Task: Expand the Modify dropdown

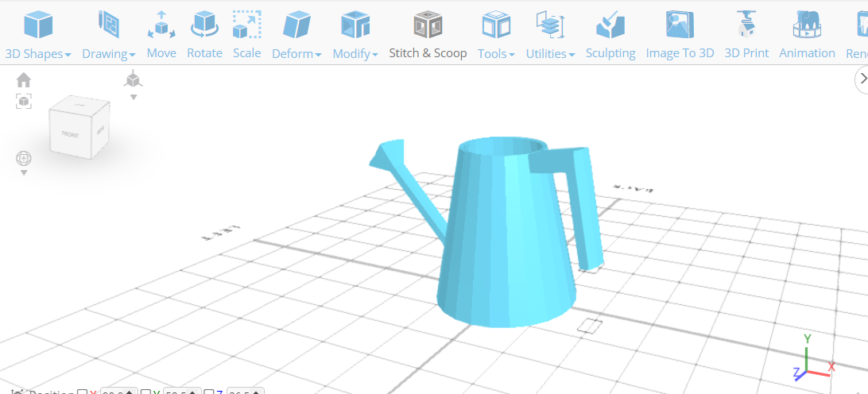Action: tap(355, 35)
